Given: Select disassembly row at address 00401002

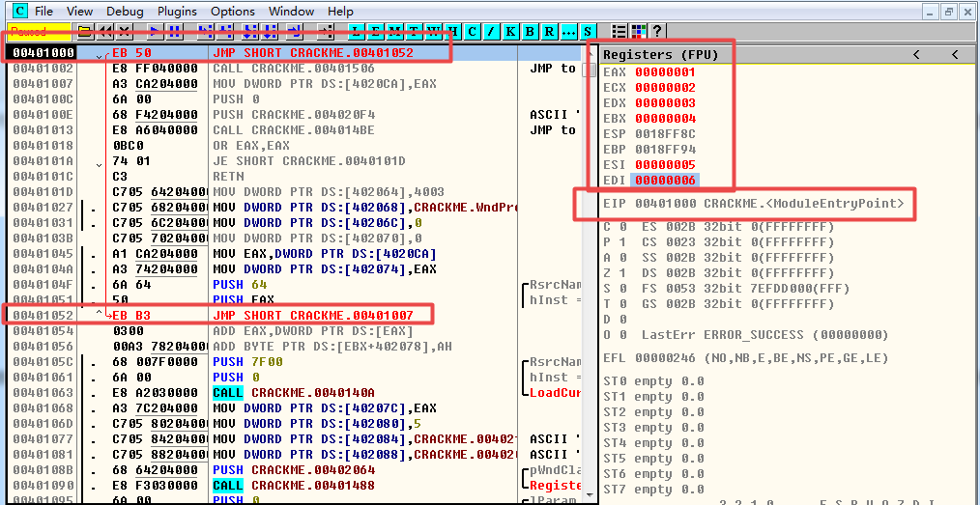Looking at the screenshot, I should tap(297, 68).
